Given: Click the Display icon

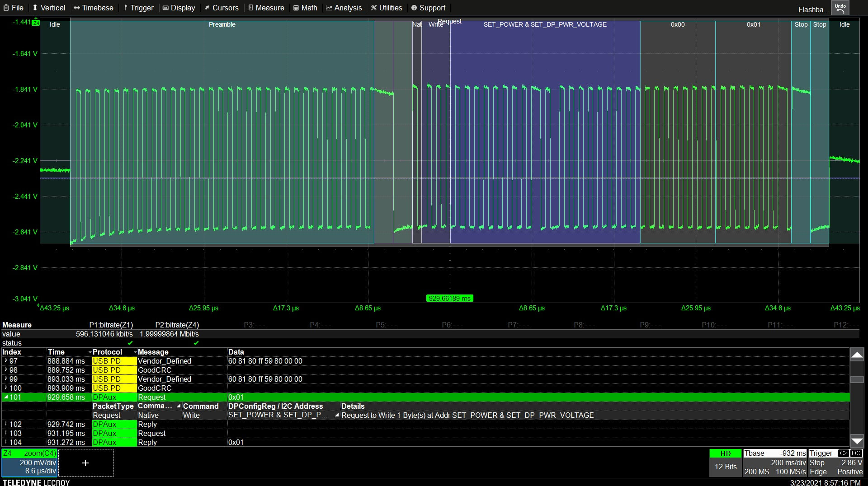Looking at the screenshot, I should click(165, 7).
